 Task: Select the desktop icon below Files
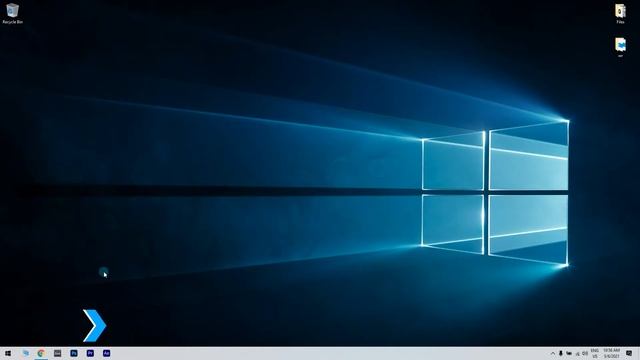pyautogui.click(x=620, y=47)
